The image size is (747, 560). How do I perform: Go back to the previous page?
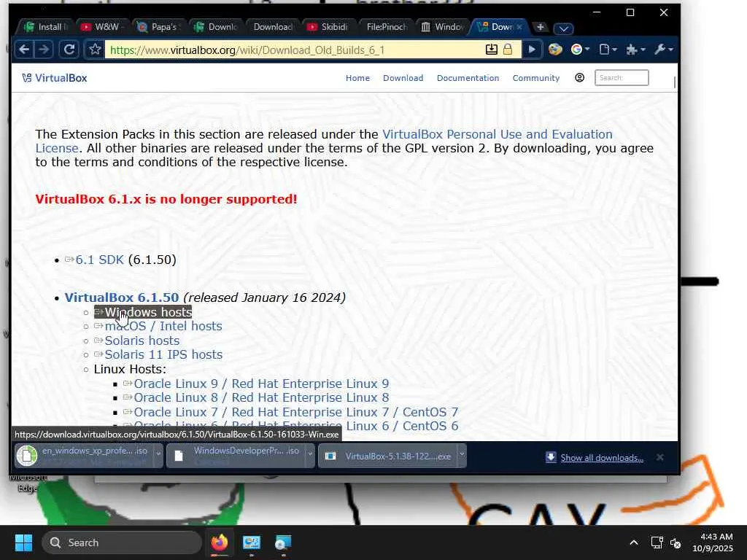24,49
